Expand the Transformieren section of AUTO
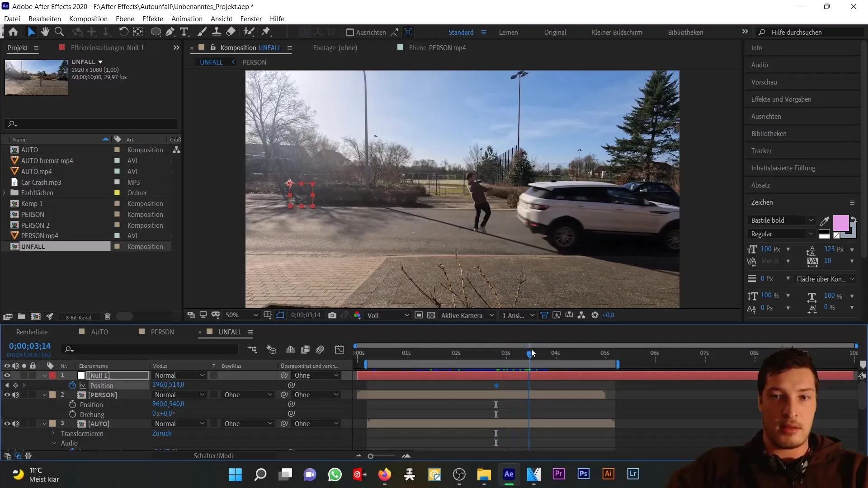868x488 pixels. (x=53, y=433)
